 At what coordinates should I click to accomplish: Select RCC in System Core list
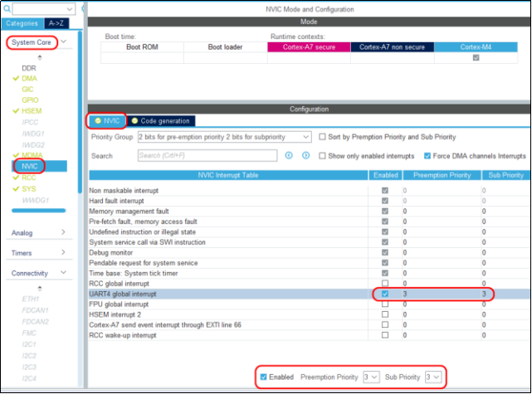[x=29, y=178]
